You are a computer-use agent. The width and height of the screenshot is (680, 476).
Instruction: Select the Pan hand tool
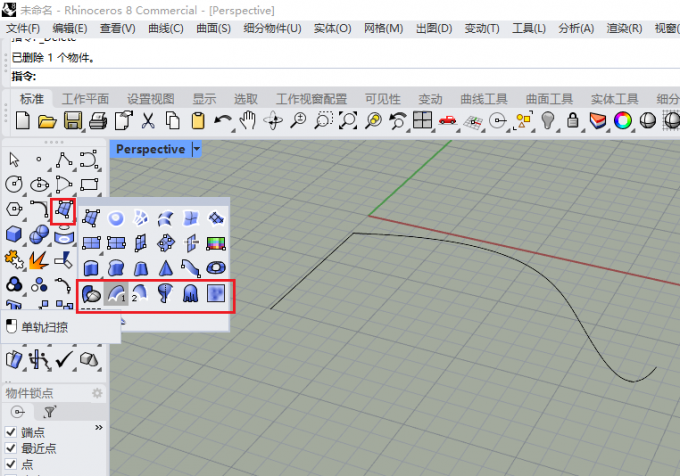248,120
